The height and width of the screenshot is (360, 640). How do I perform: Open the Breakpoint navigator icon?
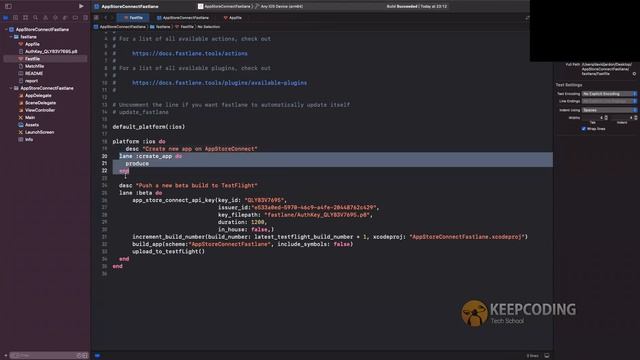(x=75, y=18)
